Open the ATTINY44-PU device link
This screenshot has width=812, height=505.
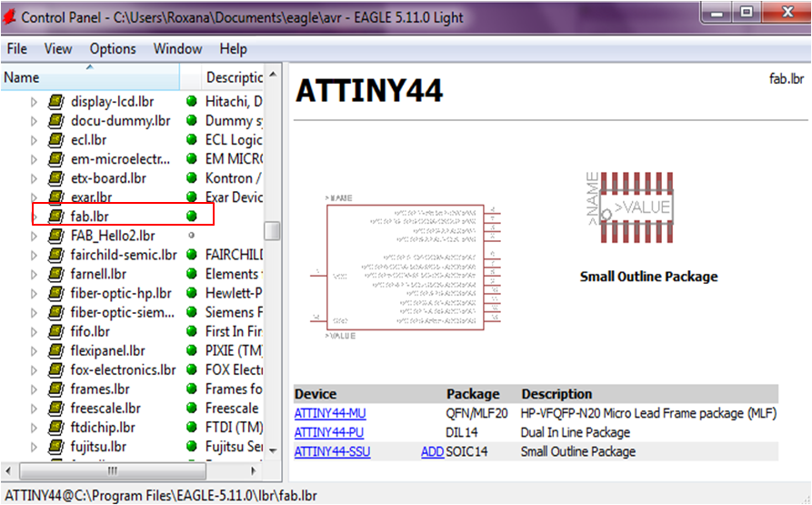tap(329, 432)
